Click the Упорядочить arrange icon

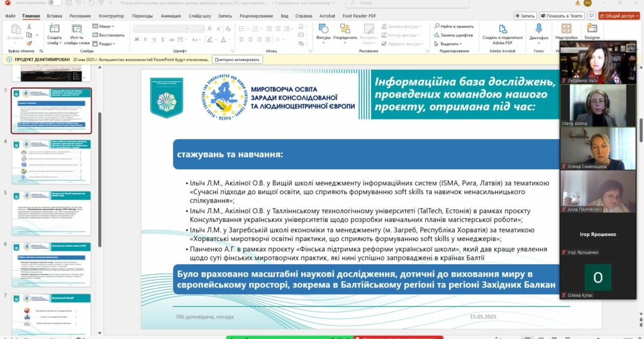[345, 29]
